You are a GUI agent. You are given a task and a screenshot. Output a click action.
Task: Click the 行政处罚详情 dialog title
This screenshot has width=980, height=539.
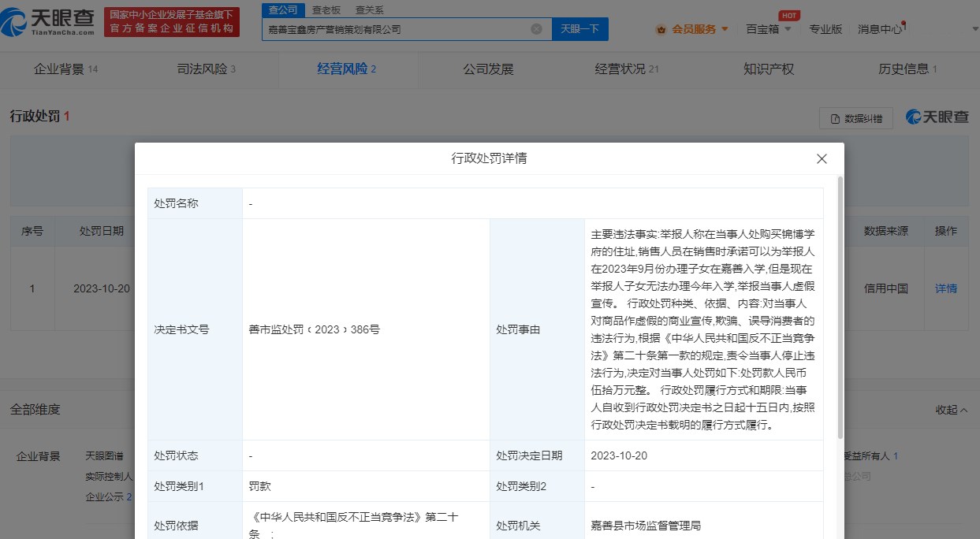coord(489,158)
